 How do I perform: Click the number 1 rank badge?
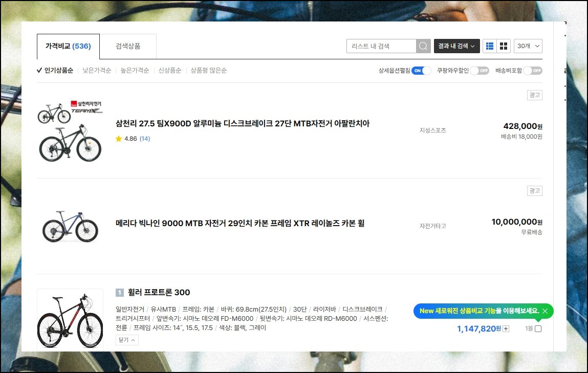tap(119, 292)
